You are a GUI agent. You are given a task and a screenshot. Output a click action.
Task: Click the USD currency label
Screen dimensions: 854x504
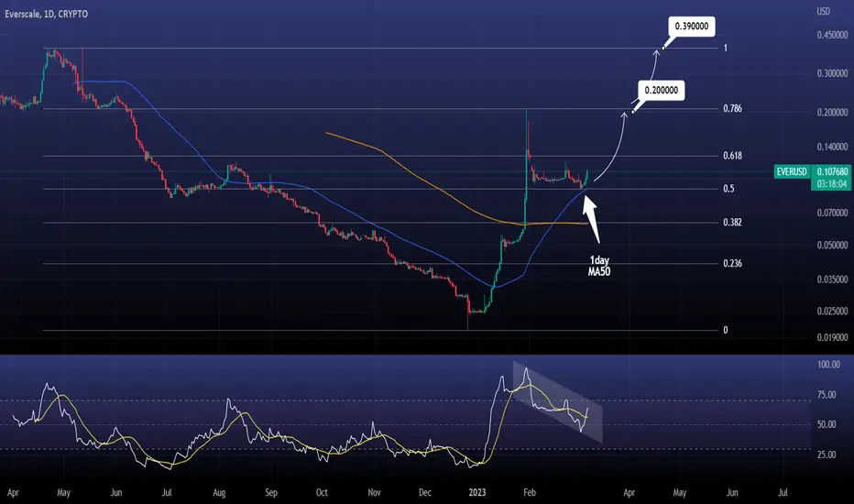tap(823, 11)
